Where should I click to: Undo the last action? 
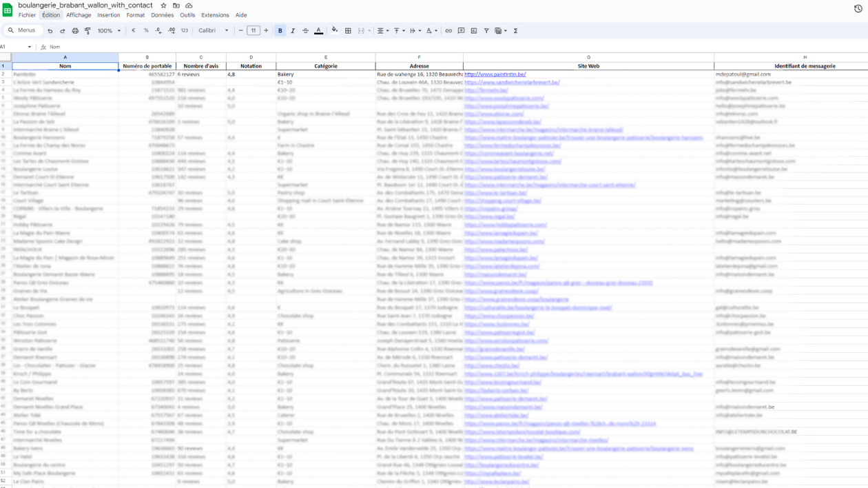click(50, 31)
